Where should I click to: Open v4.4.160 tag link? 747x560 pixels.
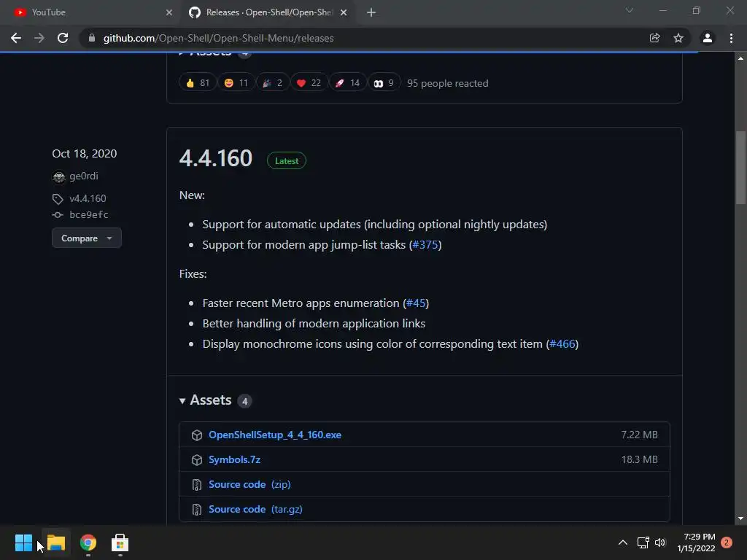88,198
